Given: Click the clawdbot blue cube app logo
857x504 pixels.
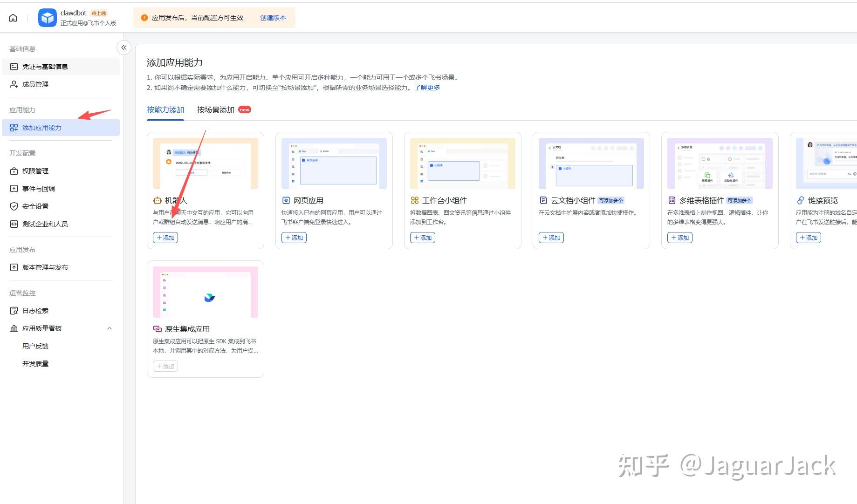Looking at the screenshot, I should pyautogui.click(x=47, y=18).
